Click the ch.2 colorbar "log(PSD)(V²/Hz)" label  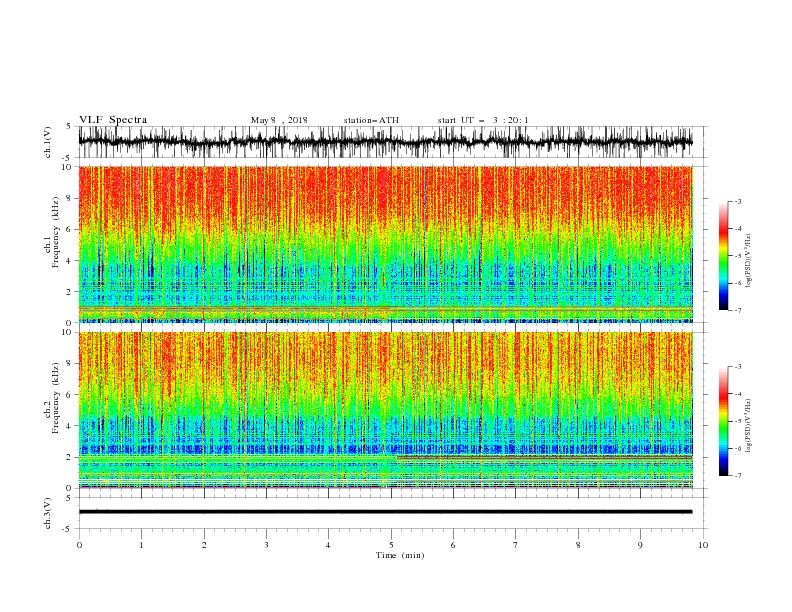pyautogui.click(x=749, y=426)
